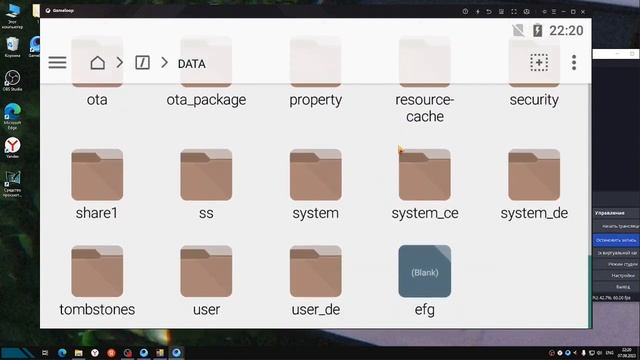Go to Home in the breadcrumb
Screen dimensions: 640x360
point(98,63)
